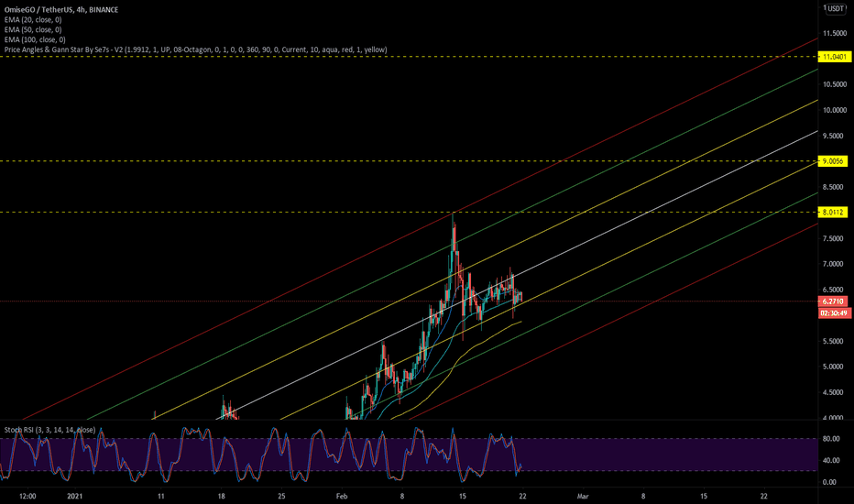Click the Feb label on time axis
854x504 pixels.
[342, 497]
